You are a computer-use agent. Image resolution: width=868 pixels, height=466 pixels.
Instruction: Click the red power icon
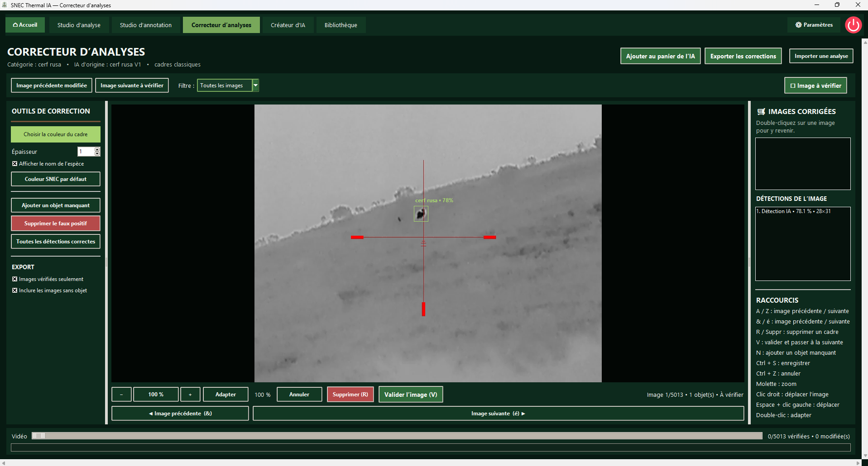click(x=853, y=25)
